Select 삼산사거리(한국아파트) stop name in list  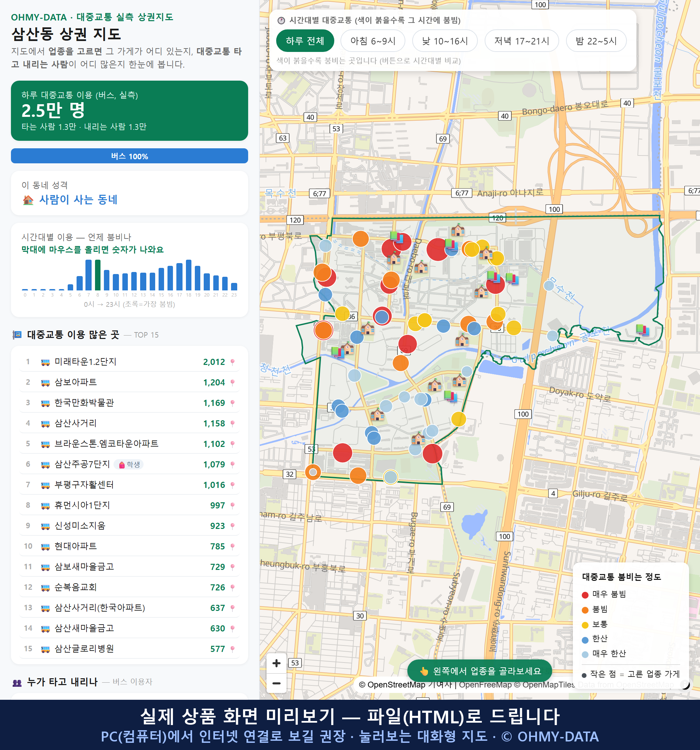pos(99,608)
